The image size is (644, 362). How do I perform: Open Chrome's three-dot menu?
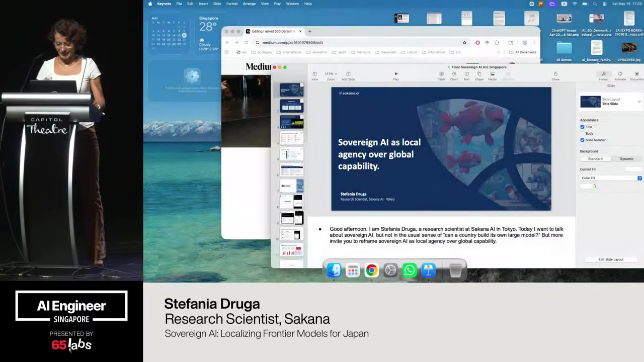[534, 42]
